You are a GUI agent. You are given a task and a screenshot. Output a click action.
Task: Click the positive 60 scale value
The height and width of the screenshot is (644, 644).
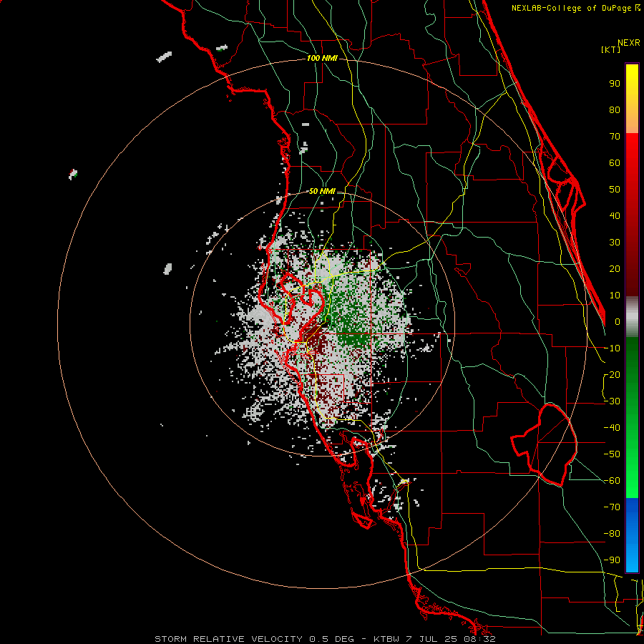[x=615, y=162]
